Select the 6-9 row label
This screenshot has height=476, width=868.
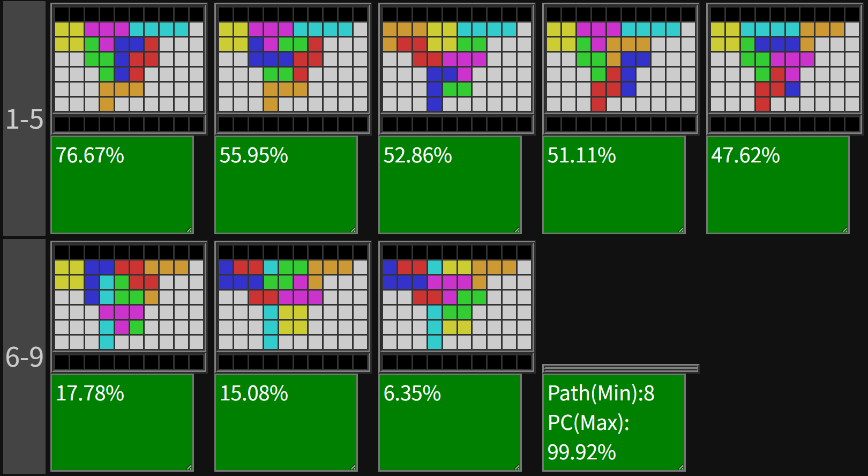point(24,356)
